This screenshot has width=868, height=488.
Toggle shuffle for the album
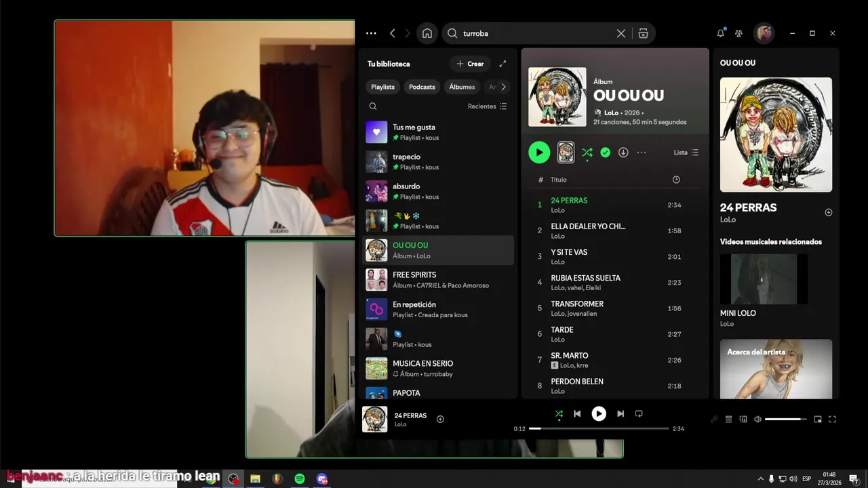587,152
